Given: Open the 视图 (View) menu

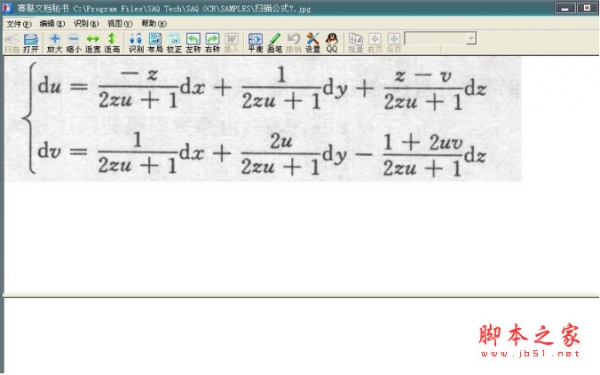Looking at the screenshot, I should pos(120,24).
